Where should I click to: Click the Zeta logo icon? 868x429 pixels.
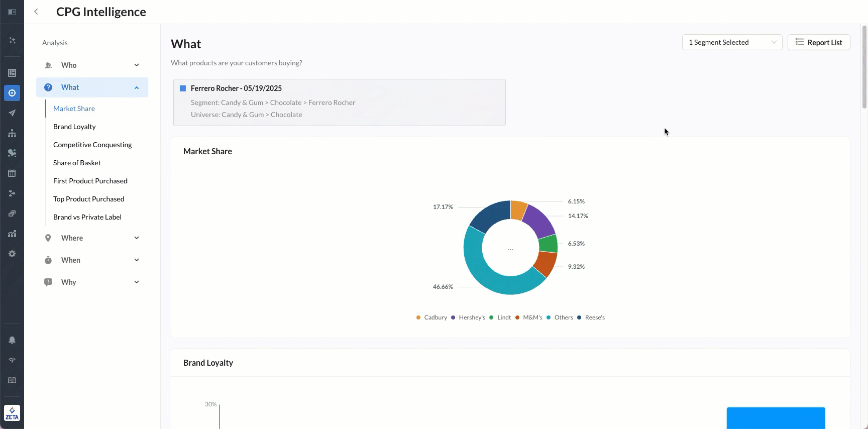[12, 413]
